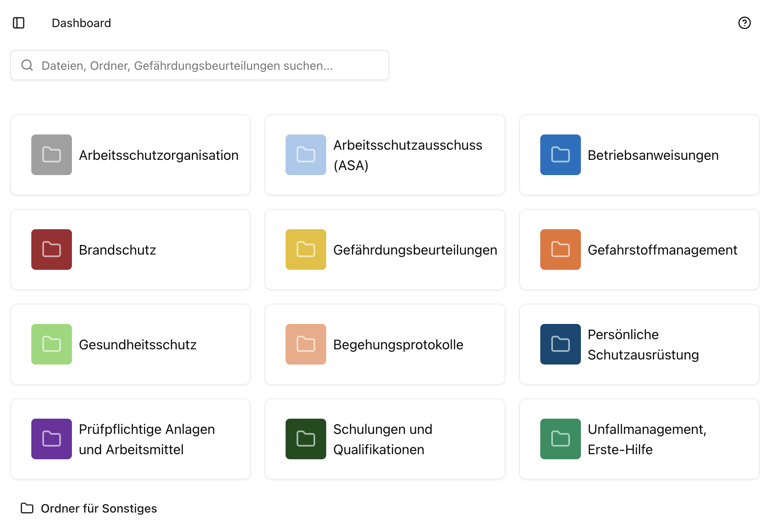Open the Unfallmanagement, Erste-Hilfe folder icon
This screenshot has width=770, height=532.
[x=560, y=439]
